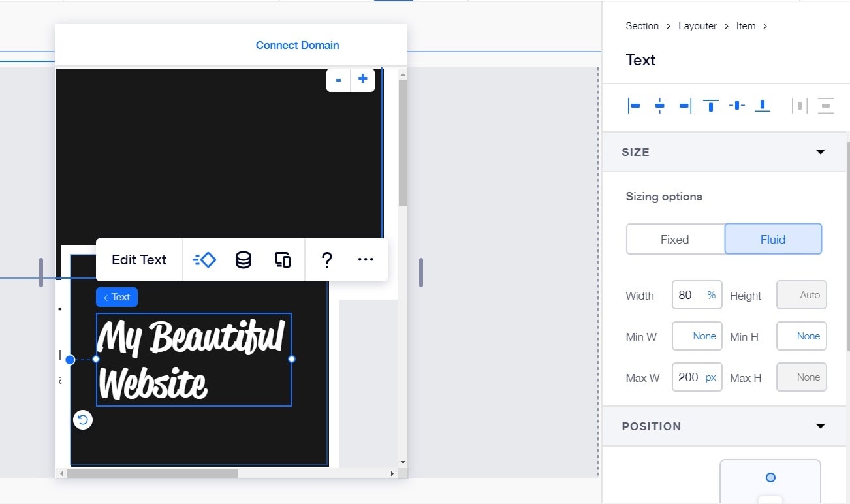Select the rotation handle on the text box
Image resolution: width=850 pixels, height=504 pixels.
point(82,419)
